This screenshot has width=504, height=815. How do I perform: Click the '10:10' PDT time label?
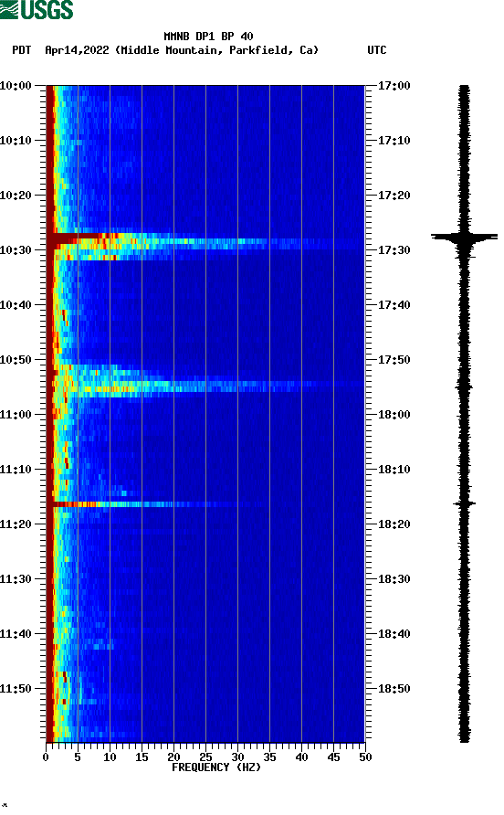click(x=16, y=141)
